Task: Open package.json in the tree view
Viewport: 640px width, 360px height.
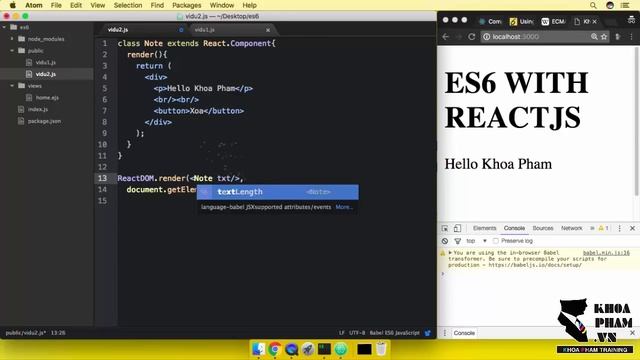Action: pyautogui.click(x=44, y=121)
